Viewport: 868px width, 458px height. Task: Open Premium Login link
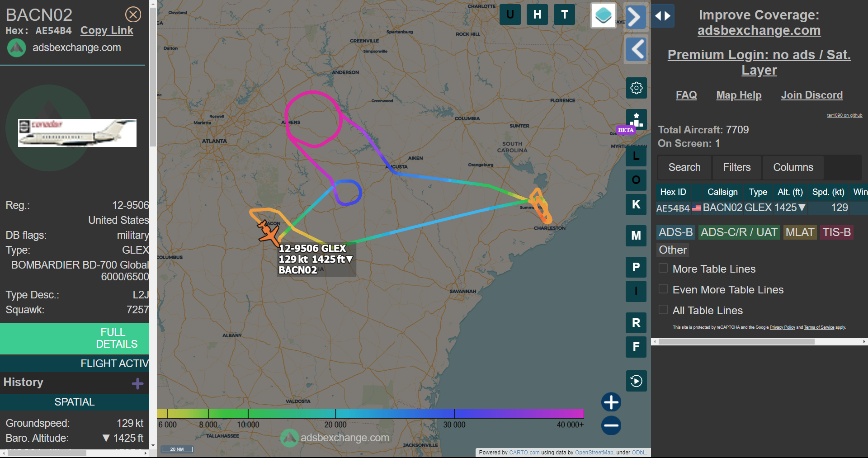point(759,62)
